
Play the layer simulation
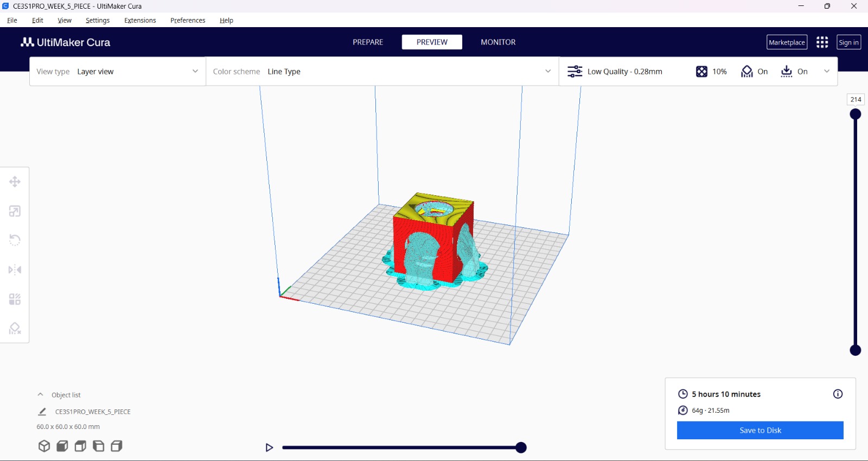(269, 447)
